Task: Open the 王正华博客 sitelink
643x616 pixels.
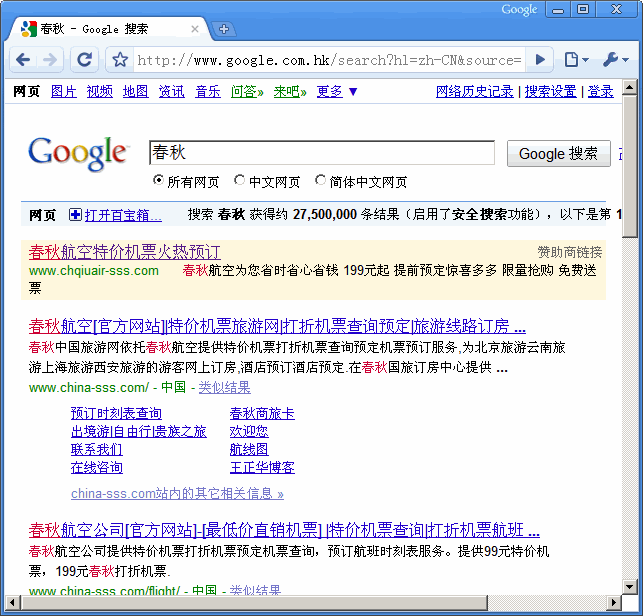Action: click(x=262, y=467)
